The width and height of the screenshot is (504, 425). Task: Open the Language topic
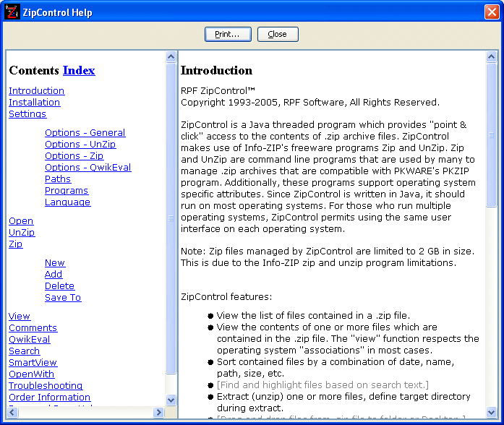coord(68,202)
